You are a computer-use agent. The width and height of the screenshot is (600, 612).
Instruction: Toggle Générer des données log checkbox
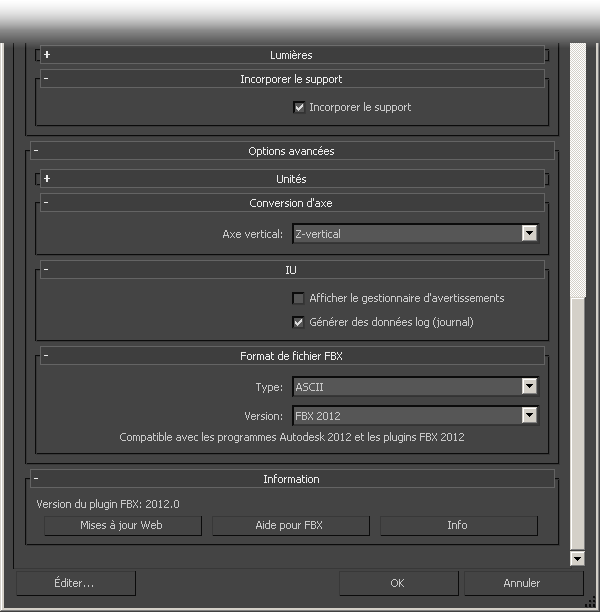coord(299,322)
